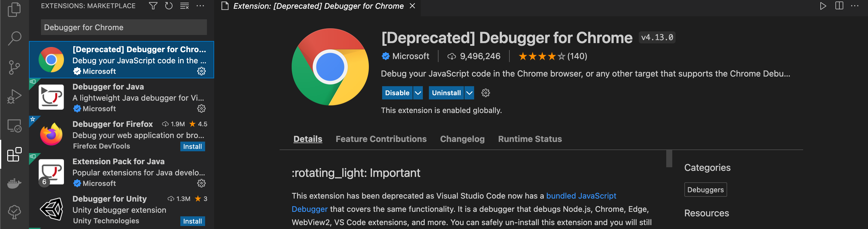Install the Debugger for Firefox extension
Viewport: 868px width, 229px height.
point(192,146)
